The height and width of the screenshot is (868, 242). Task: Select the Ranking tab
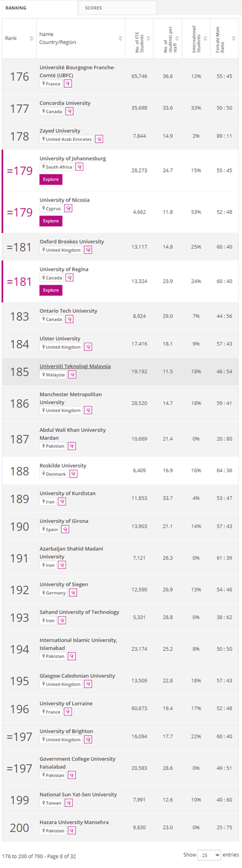click(39, 8)
